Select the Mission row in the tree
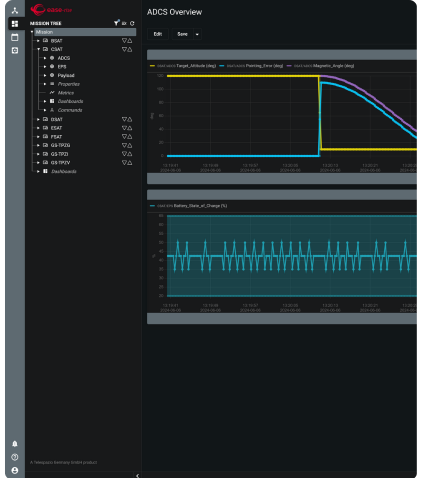This screenshot has width=421, height=478. 85,32
